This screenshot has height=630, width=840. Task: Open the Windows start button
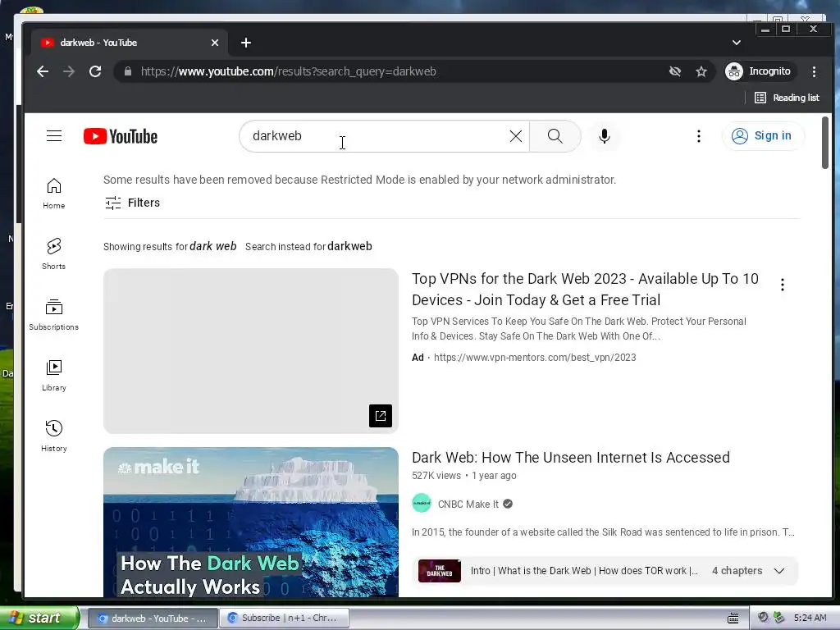pos(39,618)
